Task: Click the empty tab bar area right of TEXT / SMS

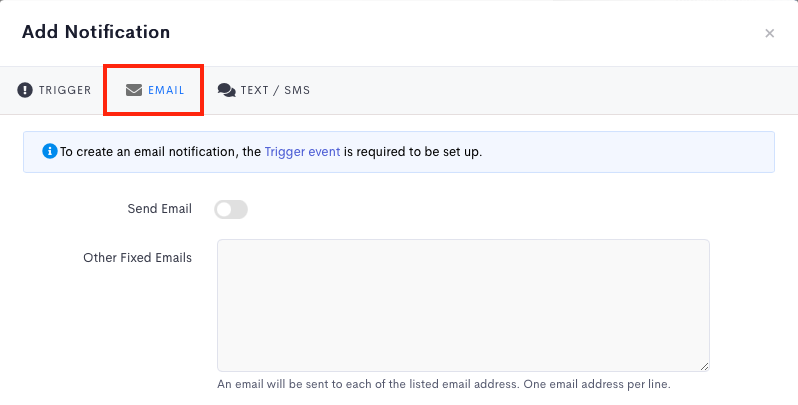Action: tap(550, 90)
